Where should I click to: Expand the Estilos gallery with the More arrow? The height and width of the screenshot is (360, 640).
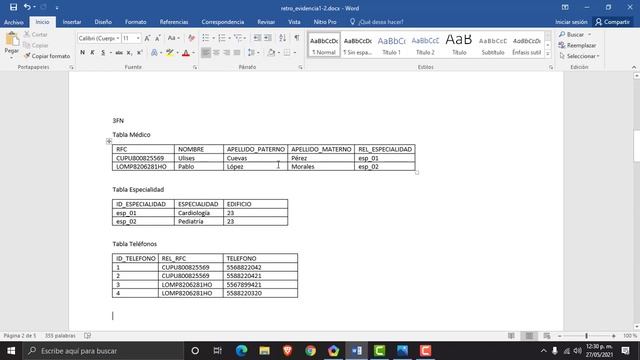pyautogui.click(x=548, y=54)
